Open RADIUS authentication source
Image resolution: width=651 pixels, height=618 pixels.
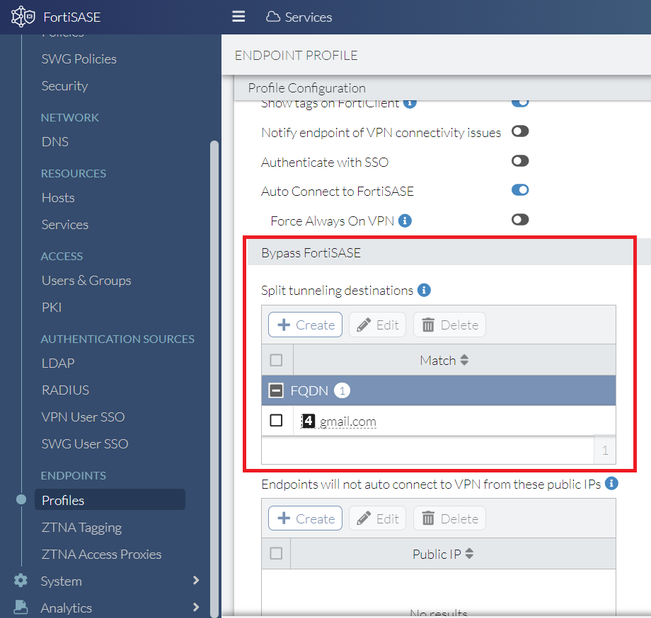click(65, 390)
